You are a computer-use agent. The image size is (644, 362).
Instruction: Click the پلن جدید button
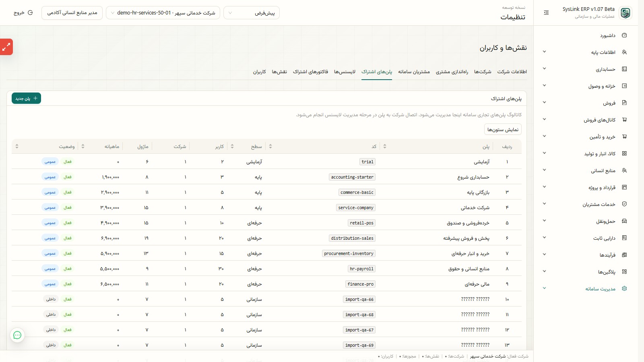[27, 99]
